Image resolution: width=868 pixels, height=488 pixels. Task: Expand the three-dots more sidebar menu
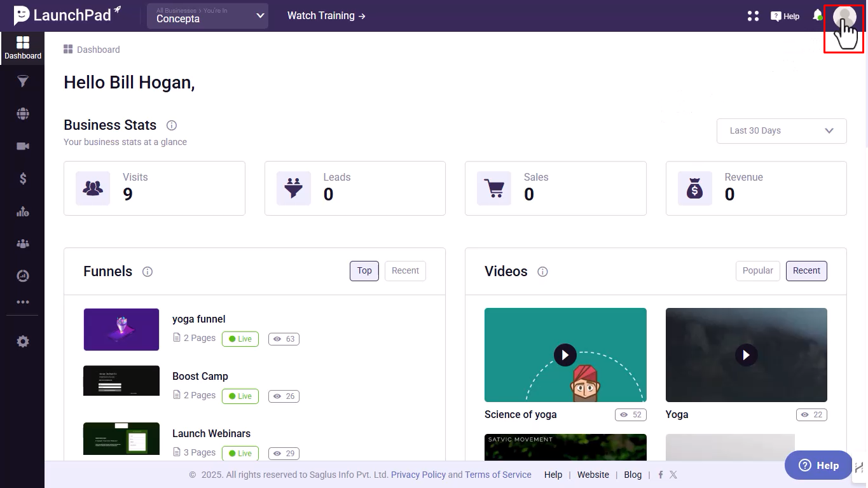tap(23, 302)
